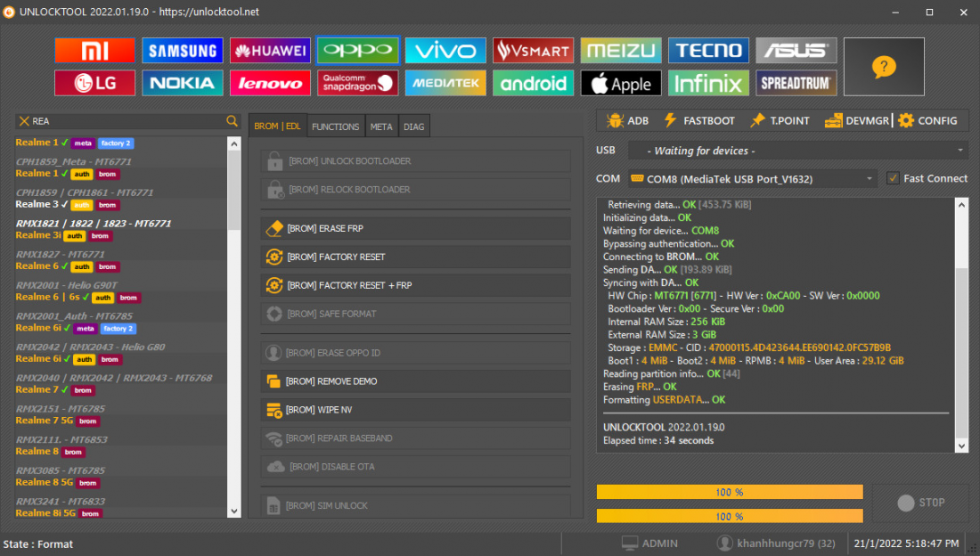Select the Infinix brand tile
980x556 pixels.
[x=709, y=83]
